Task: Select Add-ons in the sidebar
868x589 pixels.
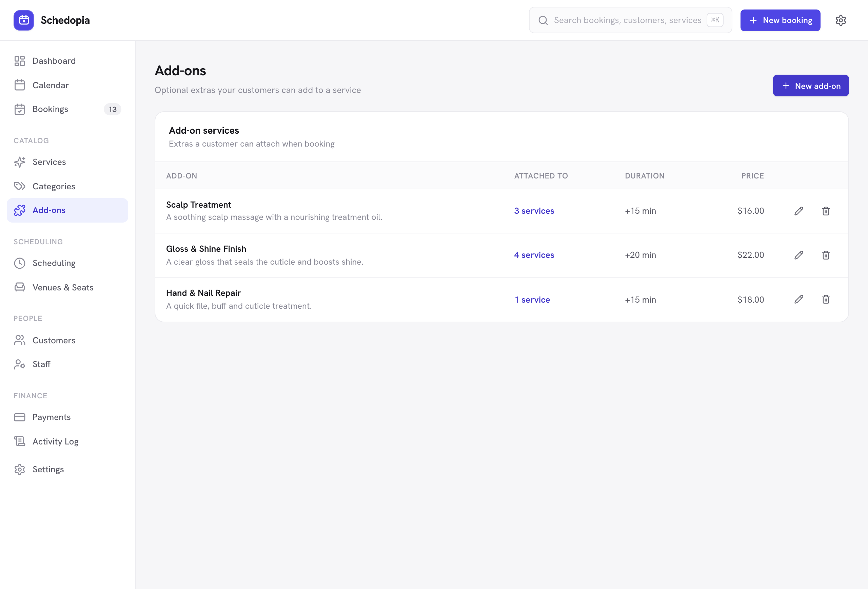Action: 67,210
